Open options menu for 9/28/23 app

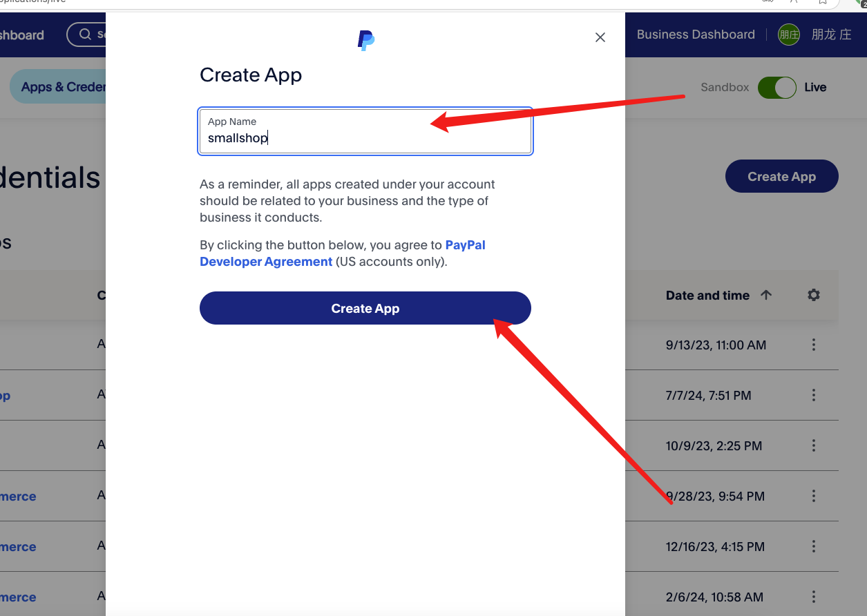(x=814, y=496)
